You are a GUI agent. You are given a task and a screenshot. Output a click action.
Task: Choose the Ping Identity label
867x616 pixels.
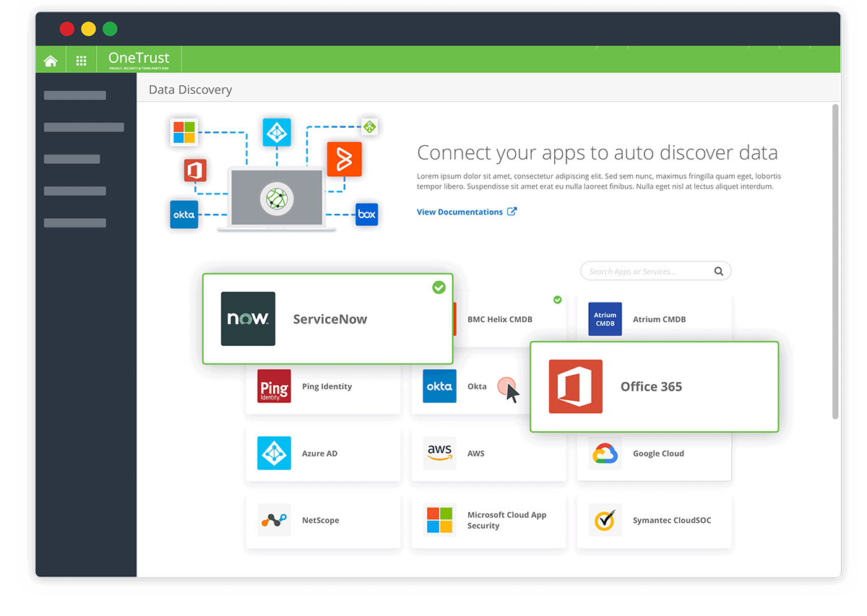tap(327, 386)
